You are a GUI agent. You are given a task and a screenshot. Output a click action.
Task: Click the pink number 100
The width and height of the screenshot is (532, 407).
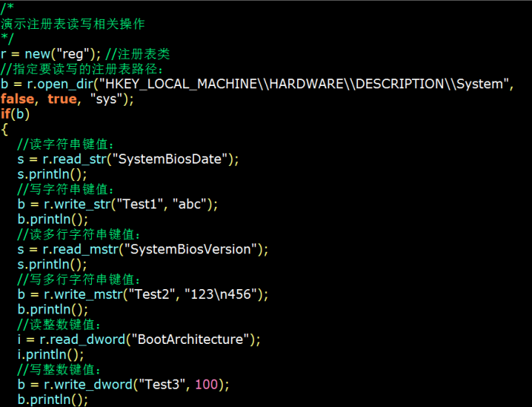(206, 384)
